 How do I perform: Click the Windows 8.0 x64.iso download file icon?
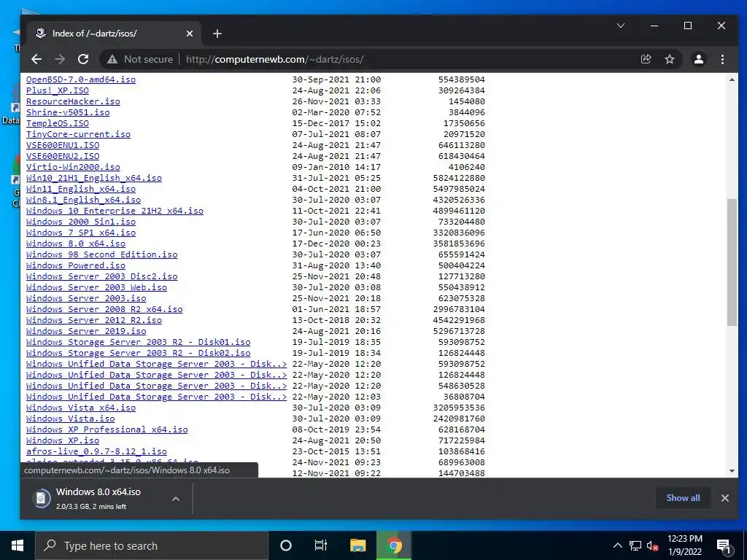(42, 498)
